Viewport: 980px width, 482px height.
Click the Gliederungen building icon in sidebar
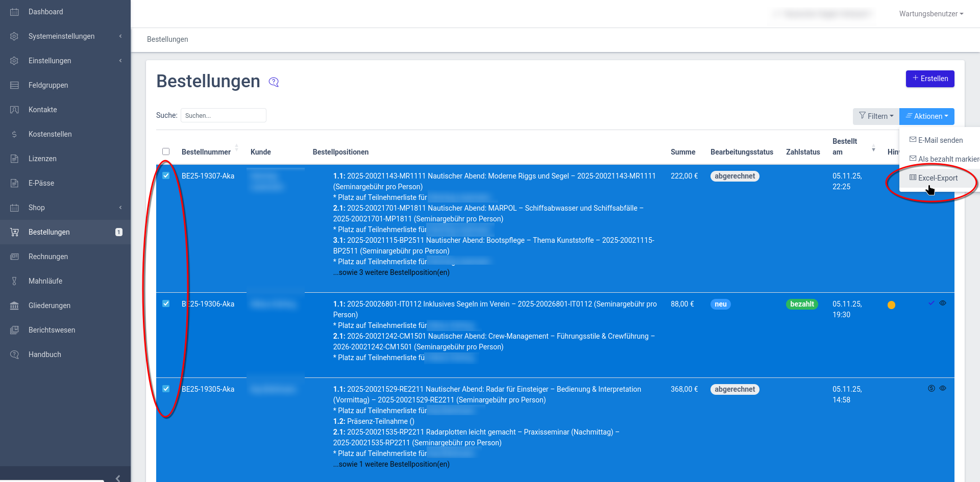coord(14,306)
